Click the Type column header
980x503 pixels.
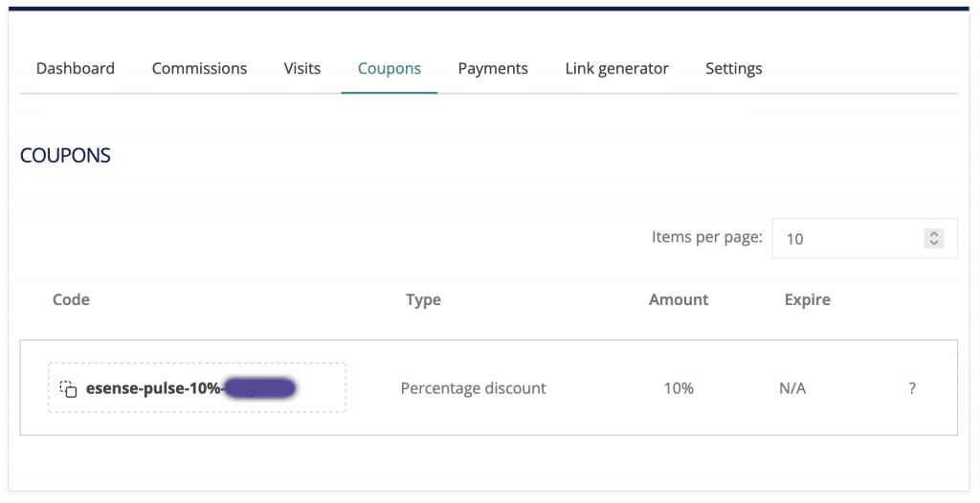(x=423, y=299)
